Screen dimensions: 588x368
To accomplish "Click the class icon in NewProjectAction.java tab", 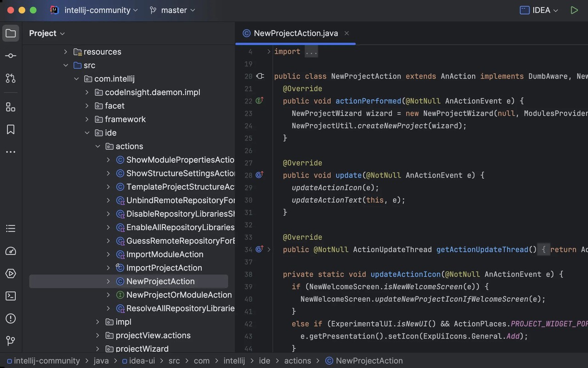I will tap(247, 33).
